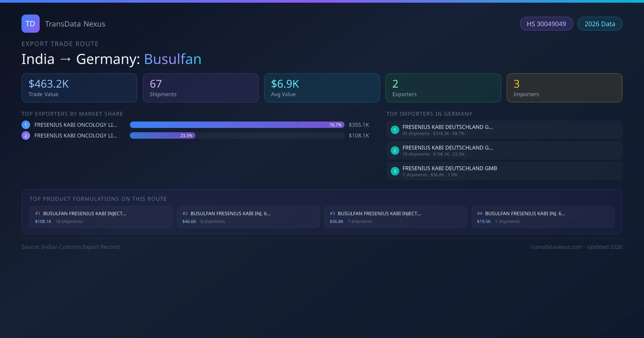
Task: Open the #4 formulation card at $19.5K
Action: point(543,217)
